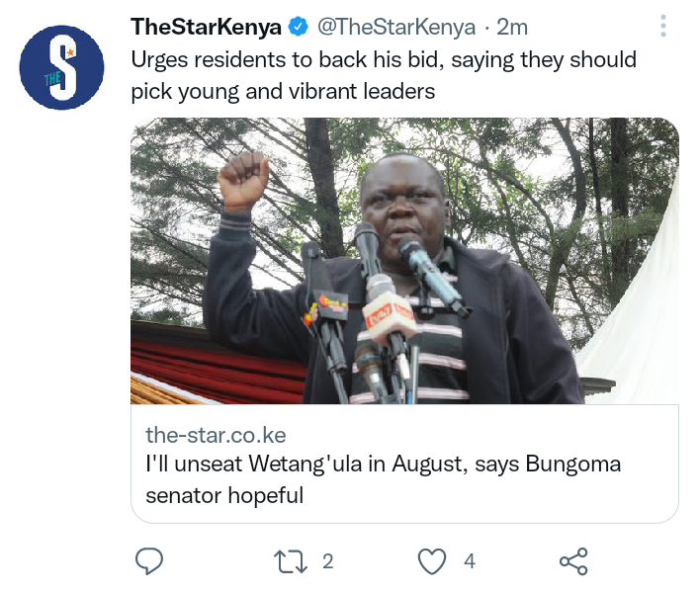Image resolution: width=700 pixels, height=593 pixels.
Task: Retweet this post using the arrows icon
Action: coord(291,561)
